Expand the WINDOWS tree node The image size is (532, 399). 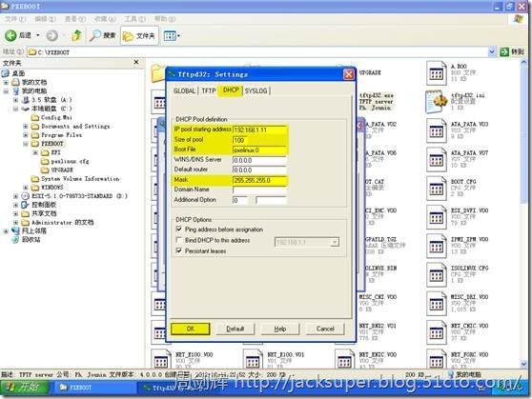coord(26,188)
